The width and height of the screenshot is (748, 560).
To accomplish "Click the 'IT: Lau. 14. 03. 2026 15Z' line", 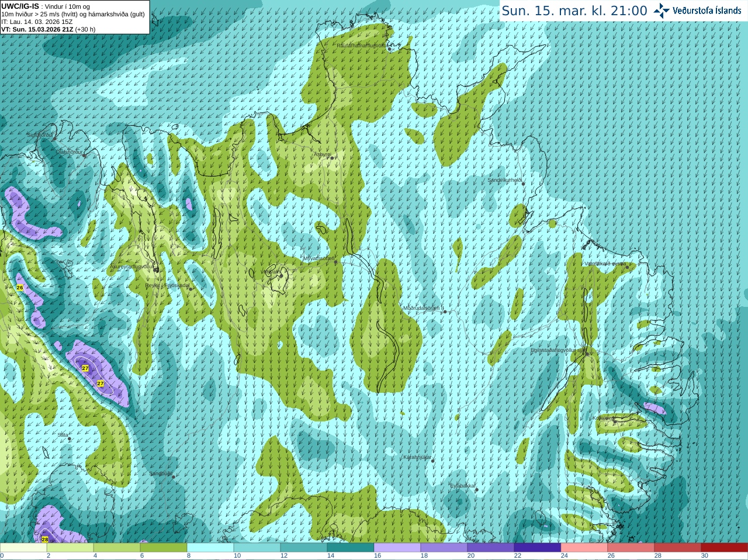I will click(37, 22).
